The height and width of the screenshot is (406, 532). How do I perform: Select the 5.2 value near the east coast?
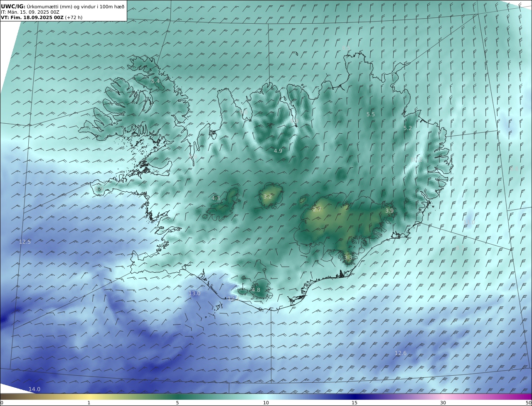[x=407, y=128]
